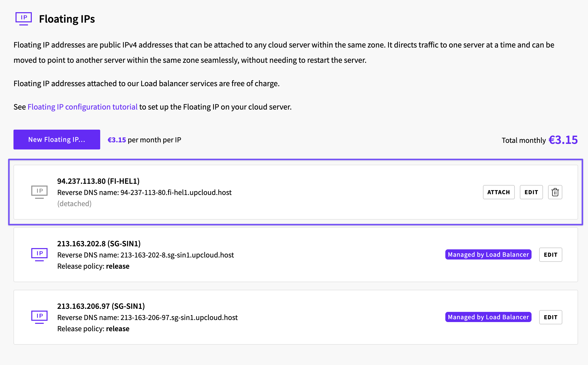
Task: Click the grey IP icon of detached address
Action: point(39,192)
